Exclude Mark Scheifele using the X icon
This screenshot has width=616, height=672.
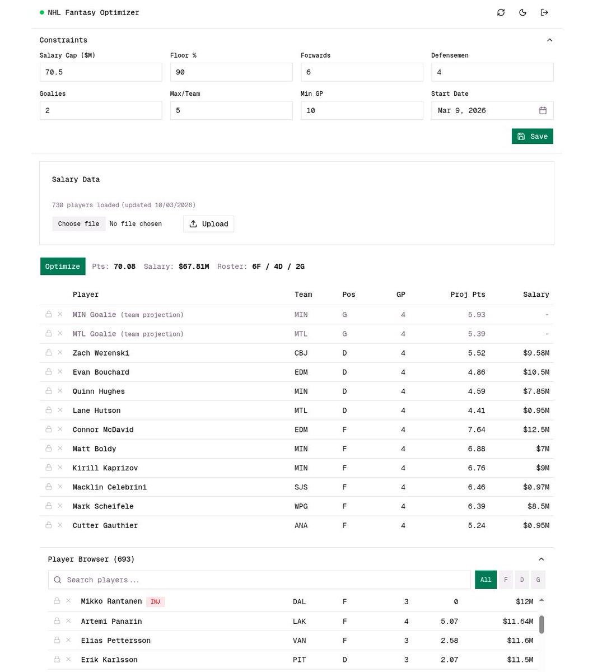pyautogui.click(x=60, y=506)
